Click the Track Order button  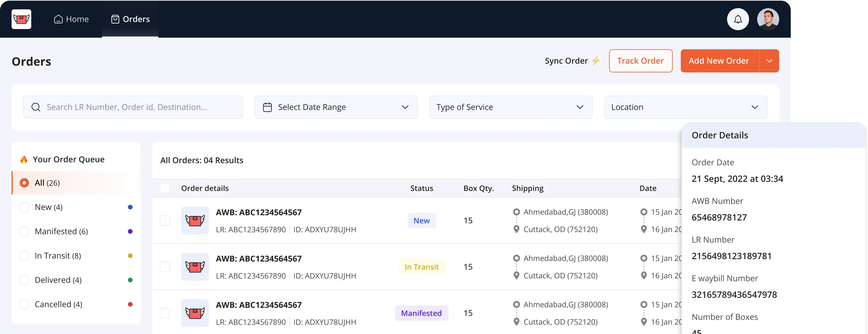tap(640, 61)
